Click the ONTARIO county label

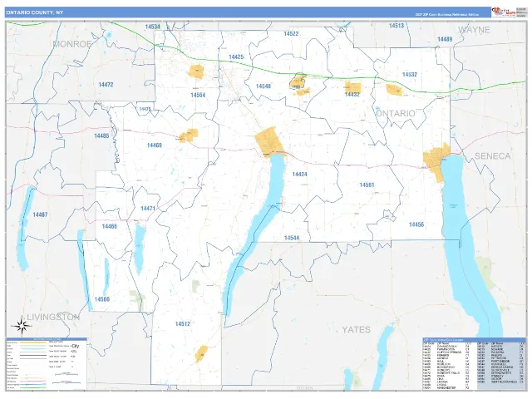[x=396, y=113]
